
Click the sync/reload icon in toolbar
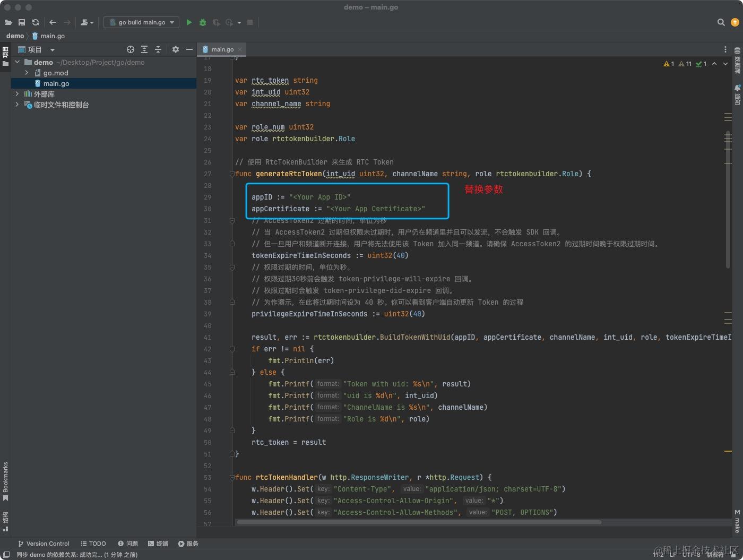(x=36, y=22)
